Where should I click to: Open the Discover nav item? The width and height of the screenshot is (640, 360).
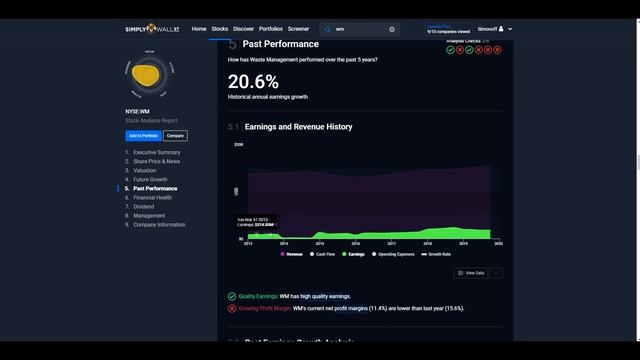(243, 29)
